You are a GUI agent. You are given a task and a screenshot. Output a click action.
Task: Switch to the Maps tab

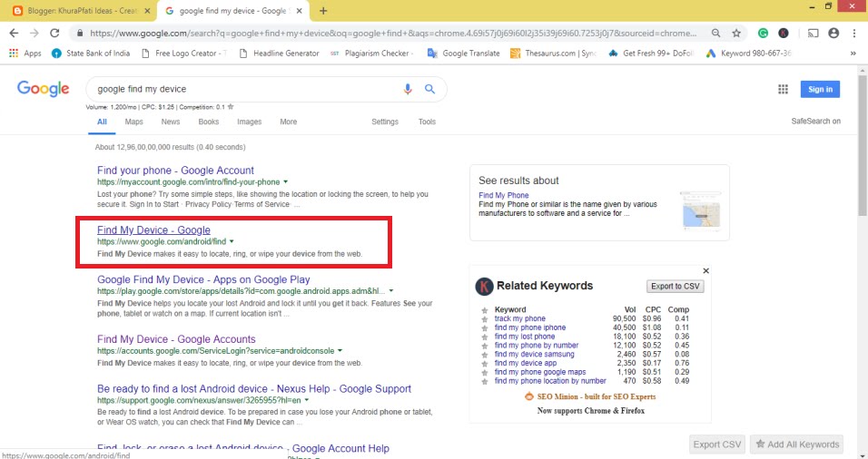[x=134, y=122]
